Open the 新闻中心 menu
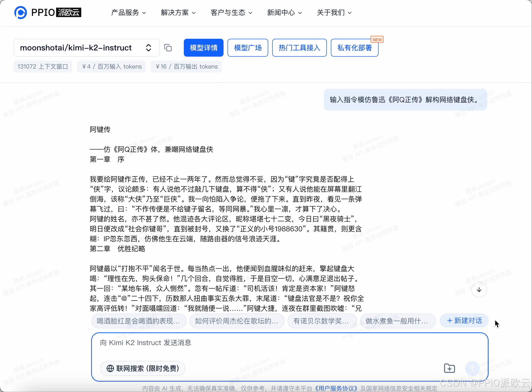Screen dimensions: 532x392 pyautogui.click(x=284, y=12)
